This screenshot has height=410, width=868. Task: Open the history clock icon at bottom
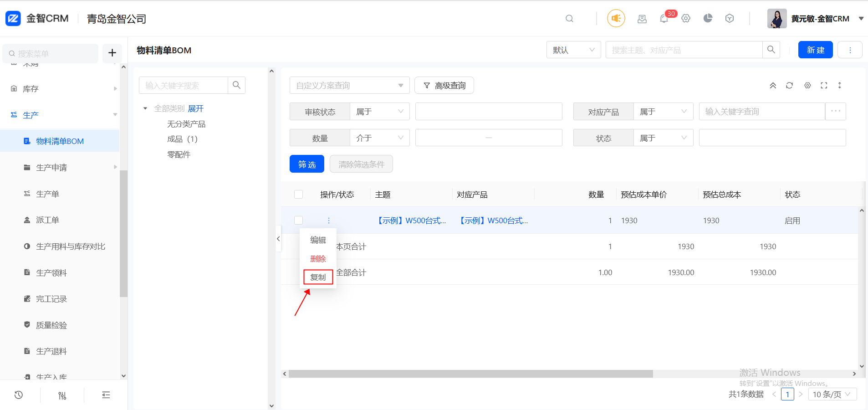(19, 395)
